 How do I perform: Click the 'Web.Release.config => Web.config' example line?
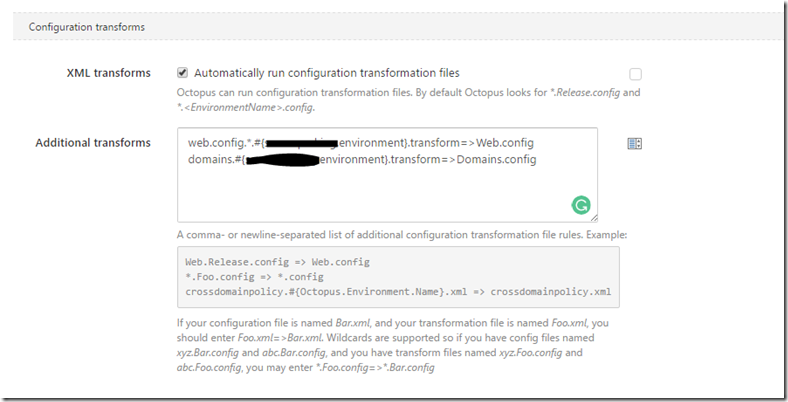point(277,262)
